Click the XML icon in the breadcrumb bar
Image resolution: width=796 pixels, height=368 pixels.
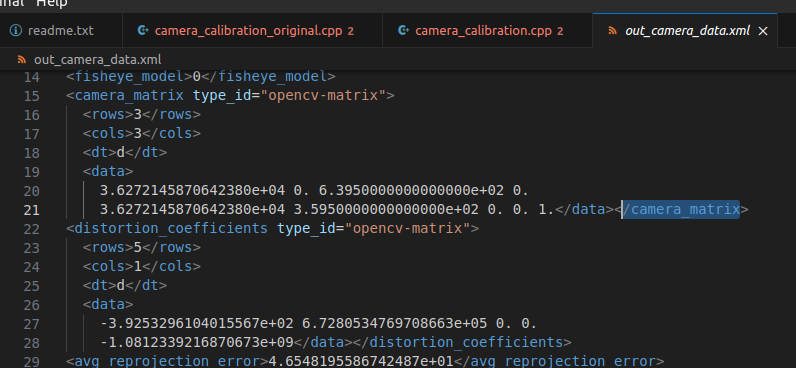click(x=22, y=59)
